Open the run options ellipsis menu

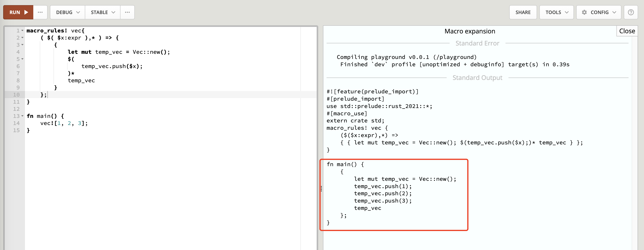tap(40, 12)
